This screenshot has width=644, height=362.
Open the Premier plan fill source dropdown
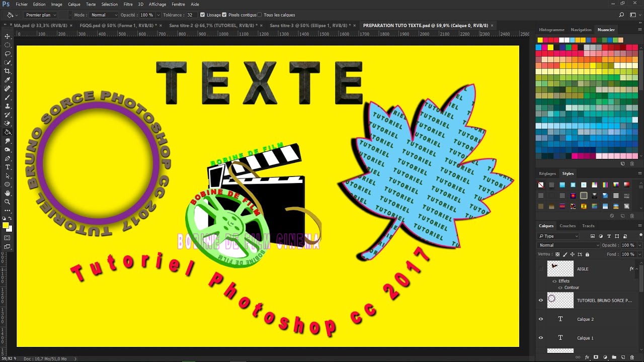(x=40, y=15)
